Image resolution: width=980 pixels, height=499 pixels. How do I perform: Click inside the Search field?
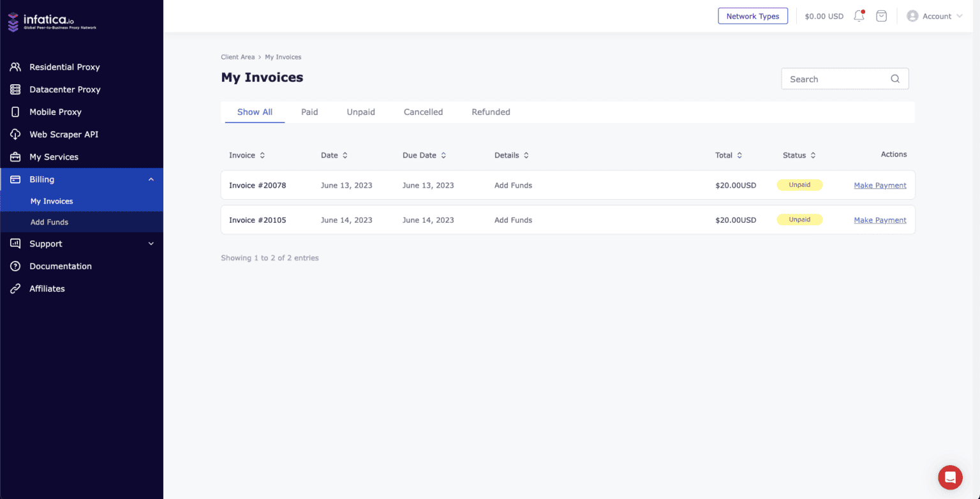pos(836,78)
